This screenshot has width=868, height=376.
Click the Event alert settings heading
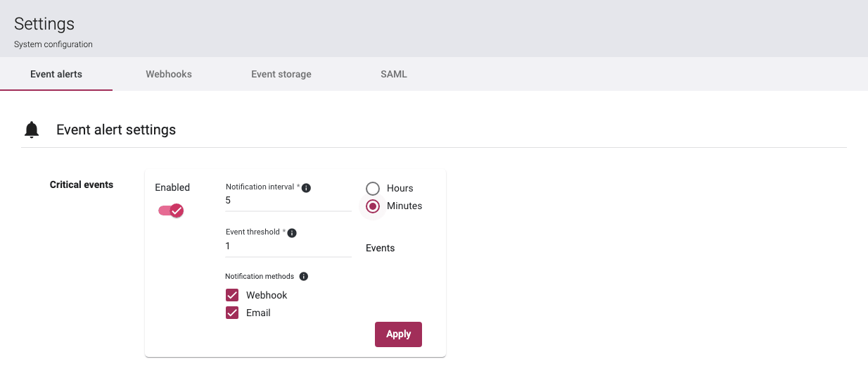[116, 130]
